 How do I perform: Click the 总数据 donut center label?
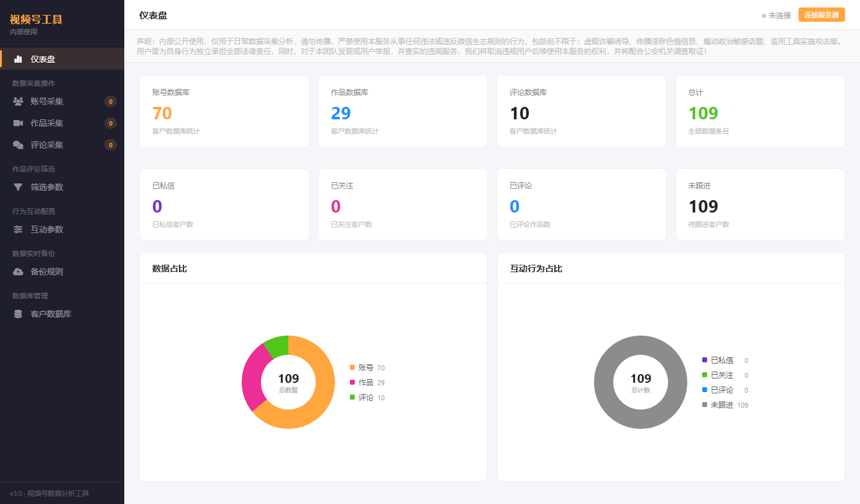click(x=288, y=390)
